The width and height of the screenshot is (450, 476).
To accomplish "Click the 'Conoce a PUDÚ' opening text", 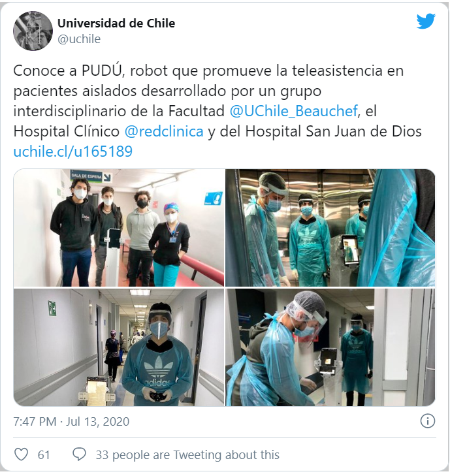I will (x=69, y=71).
